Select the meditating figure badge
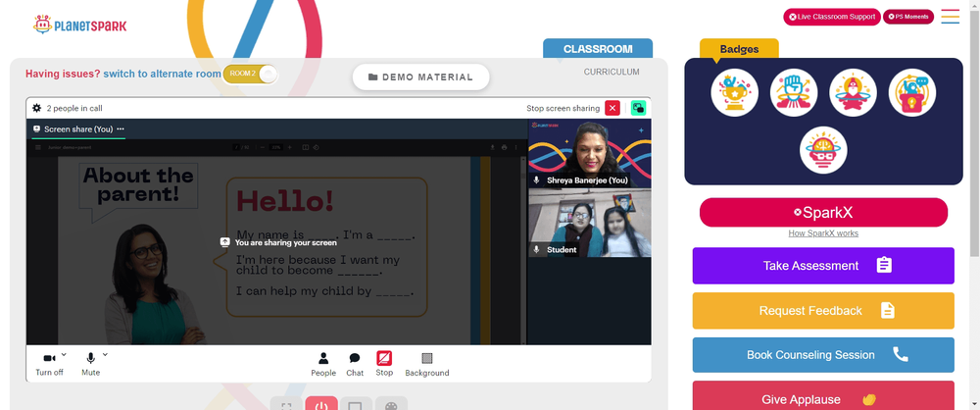This screenshot has height=410, width=980. pyautogui.click(x=854, y=92)
